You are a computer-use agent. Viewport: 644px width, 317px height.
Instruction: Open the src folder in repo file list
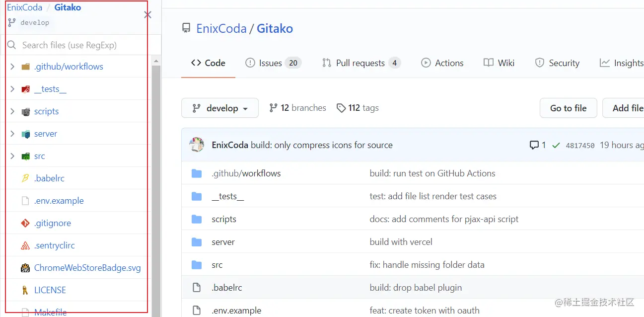point(217,265)
